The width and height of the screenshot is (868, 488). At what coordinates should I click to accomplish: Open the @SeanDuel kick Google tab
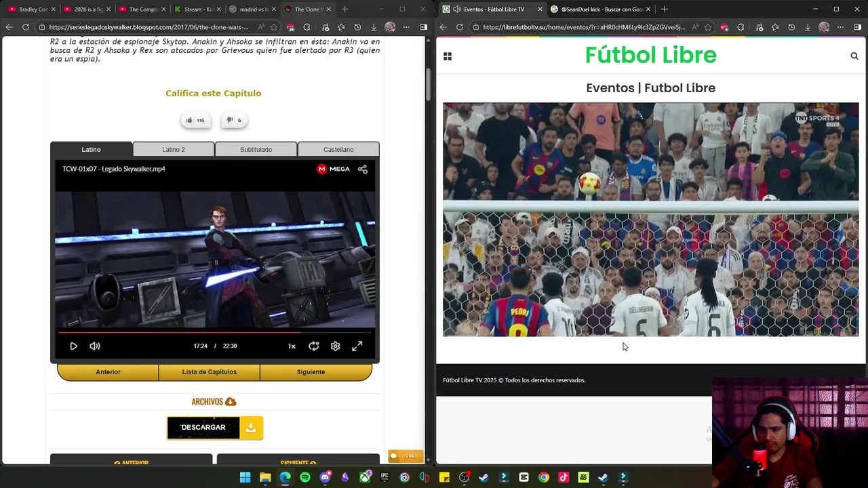(601, 9)
